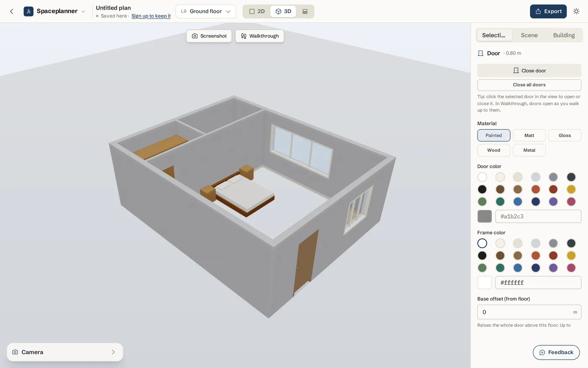Click the Spaceplanner logo icon

(x=29, y=11)
